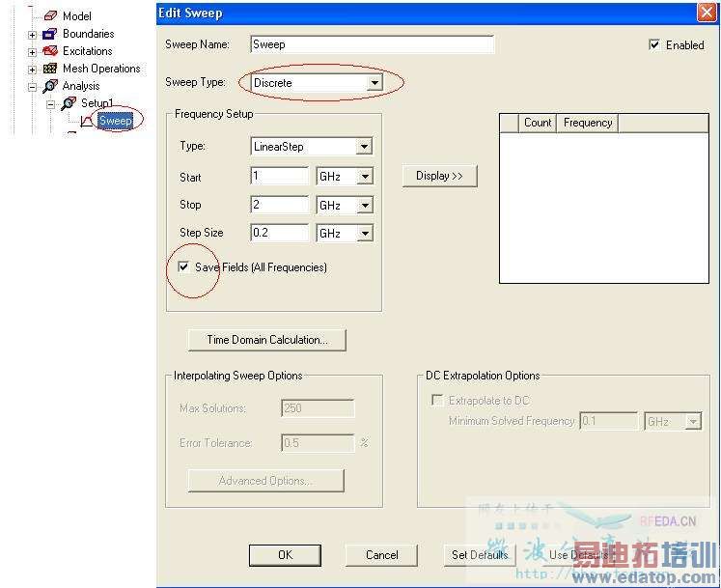Click the Mesh Operations grid icon
The width and height of the screenshot is (721, 588).
click(x=49, y=69)
